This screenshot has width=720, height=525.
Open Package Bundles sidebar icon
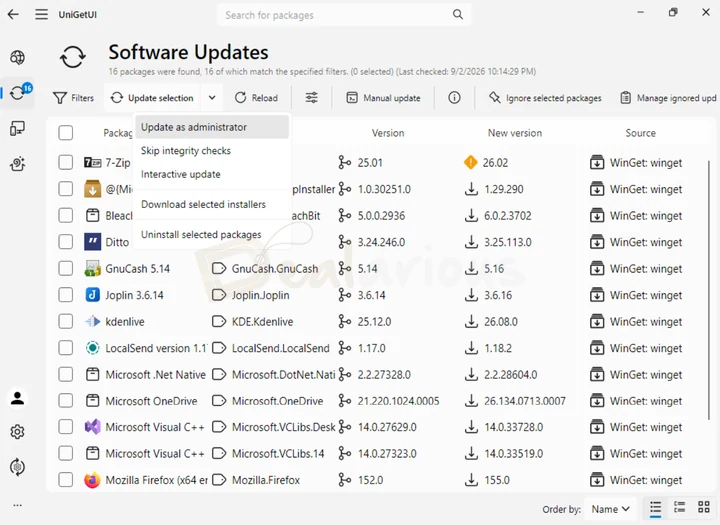point(17,164)
